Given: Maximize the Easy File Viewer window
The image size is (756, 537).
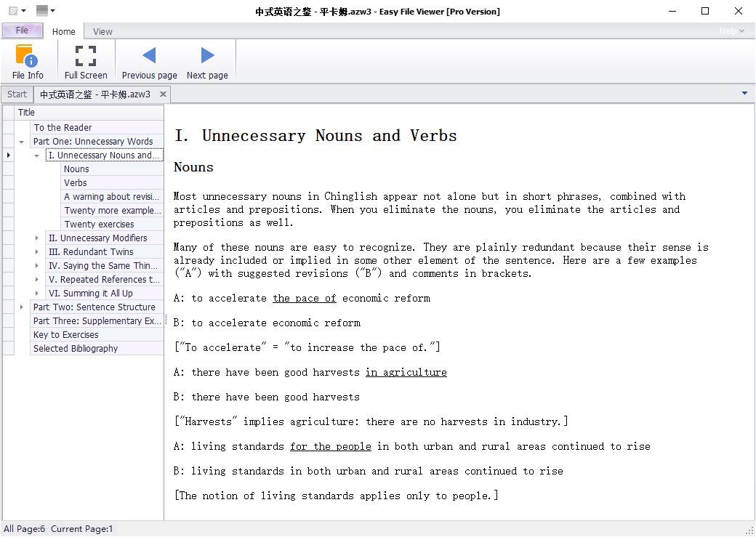Looking at the screenshot, I should [x=705, y=11].
